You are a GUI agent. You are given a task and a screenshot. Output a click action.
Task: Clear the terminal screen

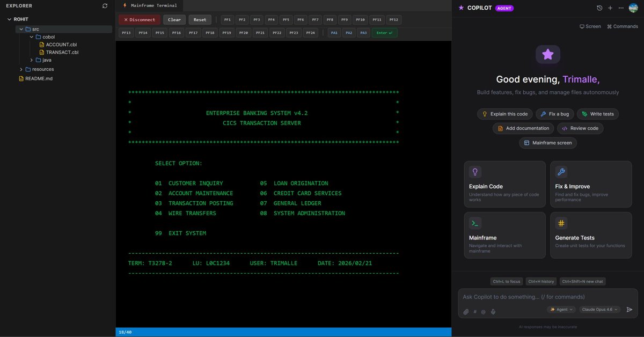[x=174, y=20]
